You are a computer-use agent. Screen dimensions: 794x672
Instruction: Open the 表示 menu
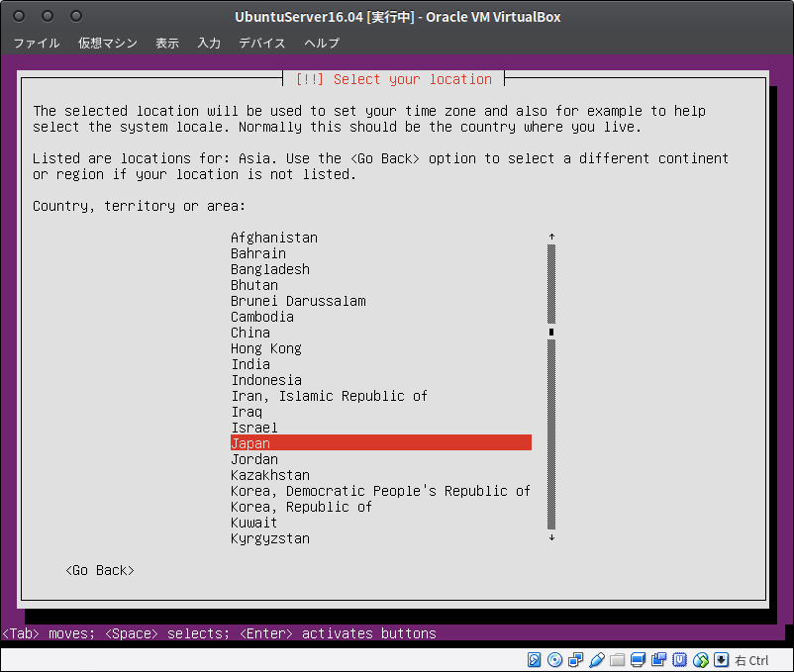point(167,43)
